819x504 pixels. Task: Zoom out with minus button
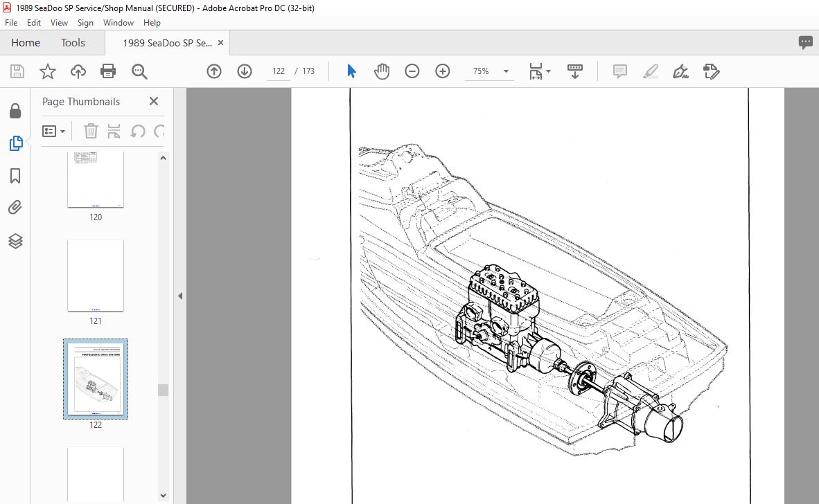pos(412,71)
